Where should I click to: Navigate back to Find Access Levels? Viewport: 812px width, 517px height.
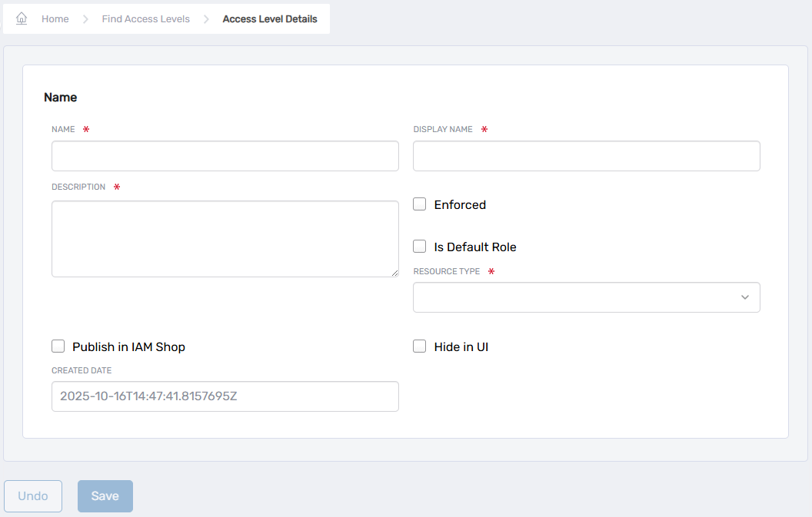pyautogui.click(x=145, y=19)
